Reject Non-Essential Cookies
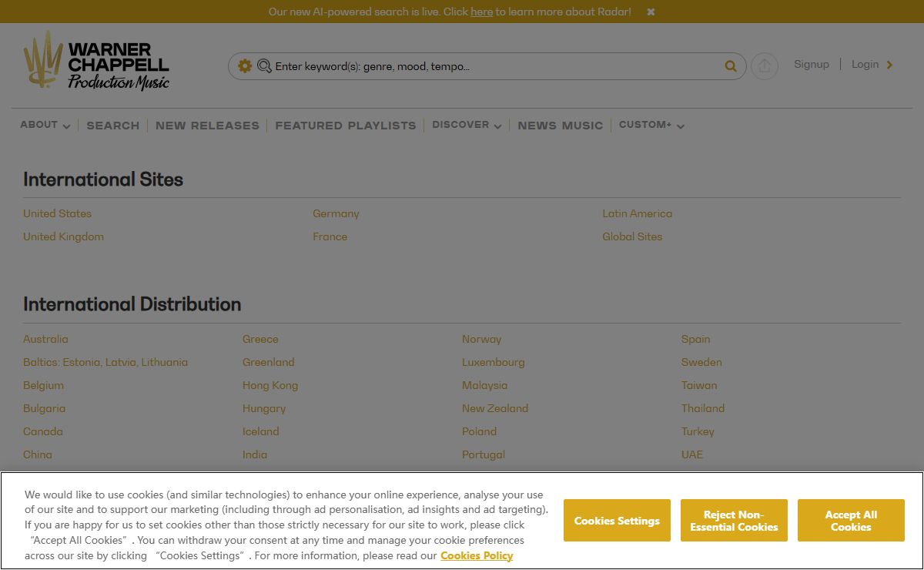The height and width of the screenshot is (570, 924). [734, 521]
